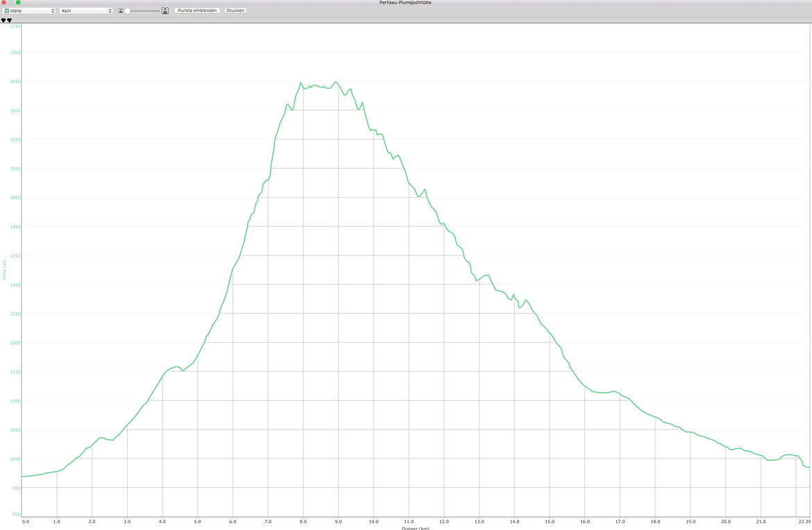
Task: Click the green fullscreen window button
Action: pyautogui.click(x=18, y=3)
